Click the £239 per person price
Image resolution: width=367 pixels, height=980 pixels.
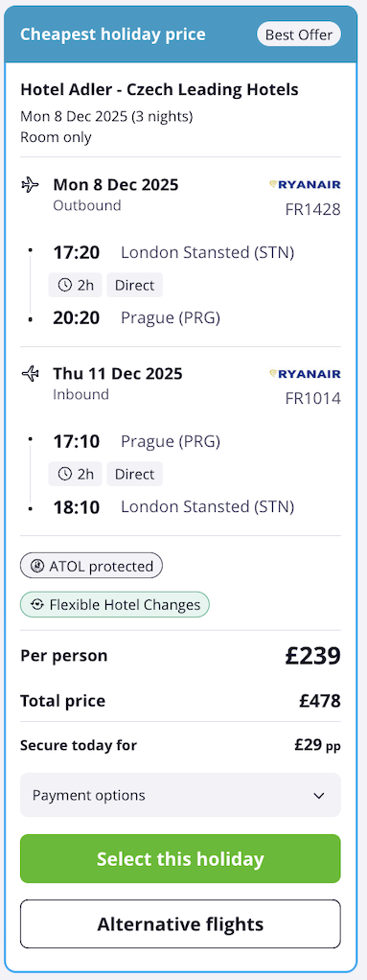point(312,656)
